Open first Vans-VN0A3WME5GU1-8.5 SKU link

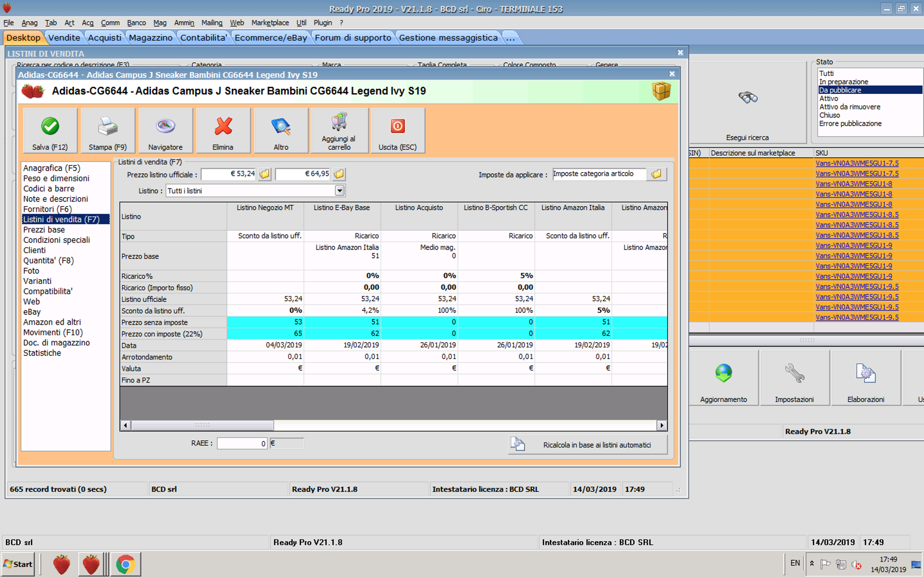857,215
